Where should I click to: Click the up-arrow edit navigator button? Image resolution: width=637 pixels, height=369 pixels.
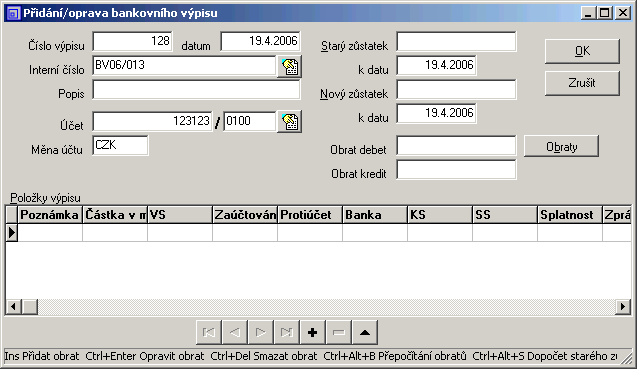[365, 333]
